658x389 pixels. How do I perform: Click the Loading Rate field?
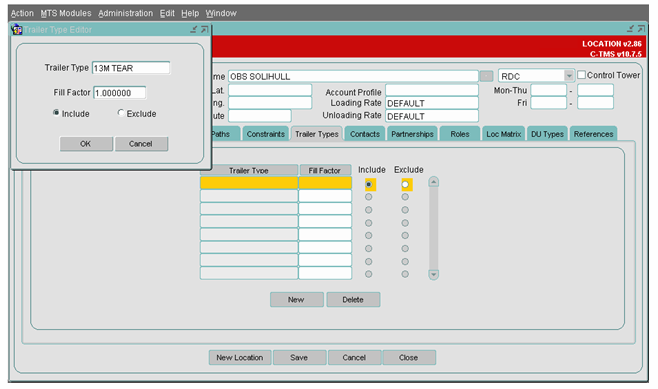coord(432,103)
